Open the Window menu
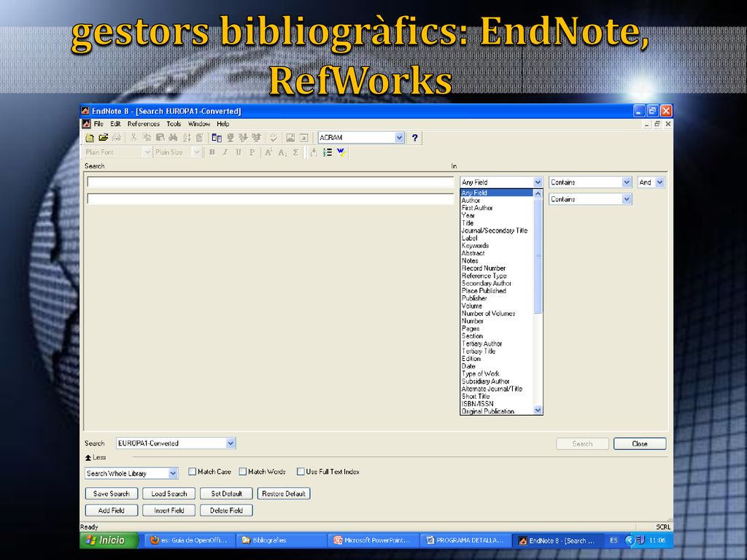This screenshot has width=747, height=560. [199, 124]
